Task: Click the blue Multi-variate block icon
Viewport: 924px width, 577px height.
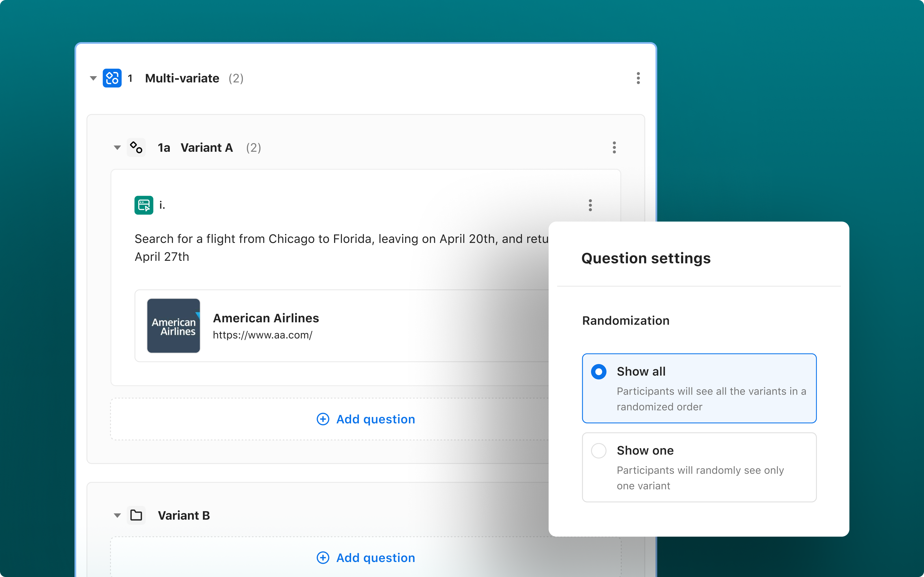Action: (112, 78)
